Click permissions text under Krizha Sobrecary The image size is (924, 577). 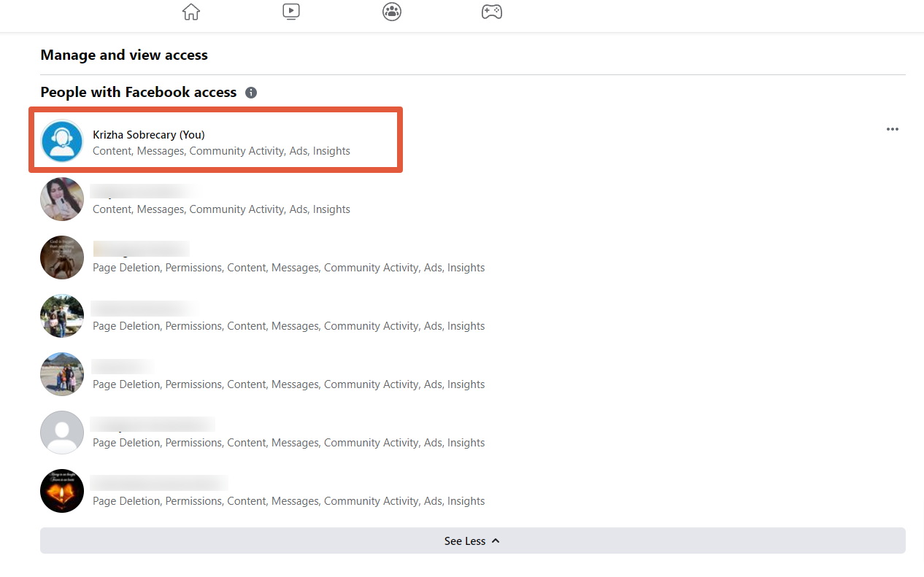[x=221, y=151]
